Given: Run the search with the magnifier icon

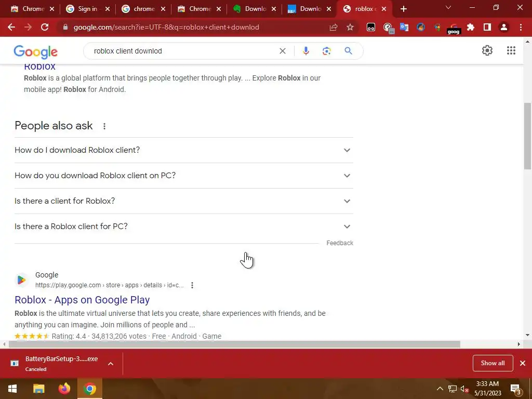Looking at the screenshot, I should 348,51.
